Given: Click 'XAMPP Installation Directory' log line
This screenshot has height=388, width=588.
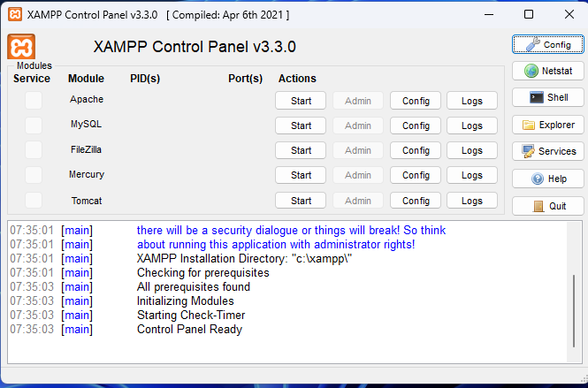Looking at the screenshot, I should [x=245, y=258].
